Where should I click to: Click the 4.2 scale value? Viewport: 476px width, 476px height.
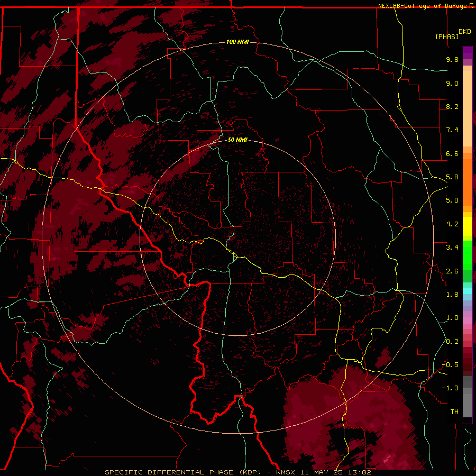[x=452, y=224]
